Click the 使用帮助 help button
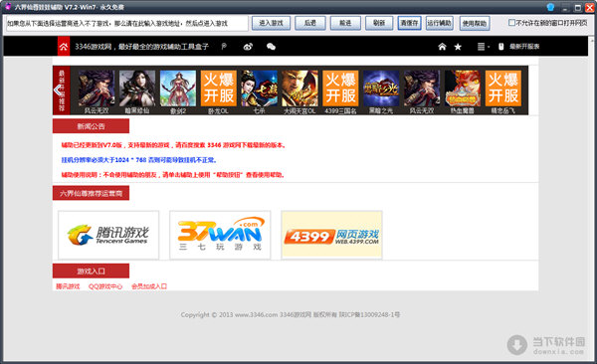Viewport: 597px width, 364px height. click(x=475, y=23)
